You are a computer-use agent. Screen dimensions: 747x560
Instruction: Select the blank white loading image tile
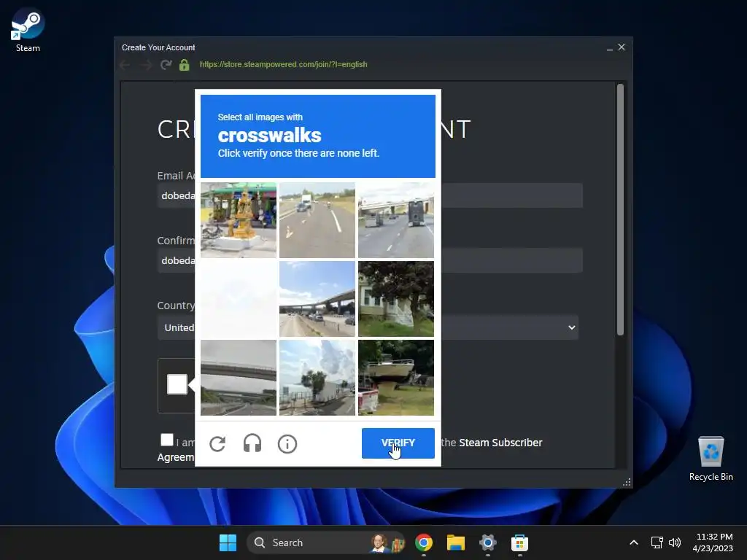tap(239, 298)
